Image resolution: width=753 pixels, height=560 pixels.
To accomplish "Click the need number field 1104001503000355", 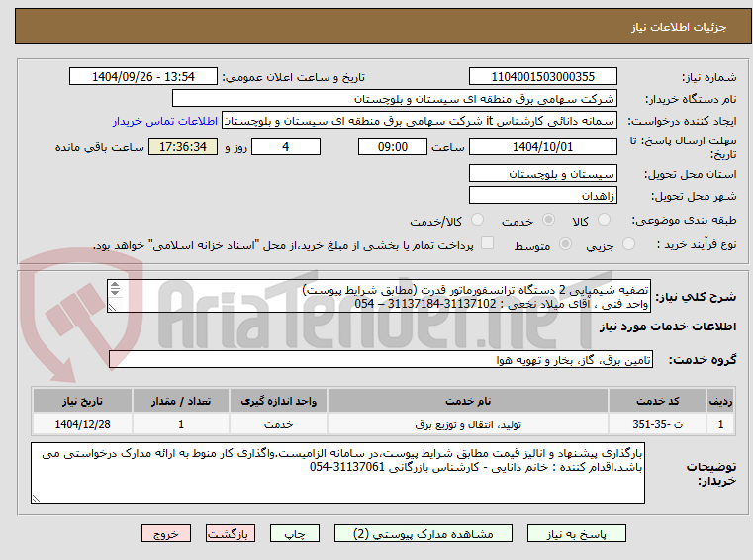I will click(x=542, y=77).
